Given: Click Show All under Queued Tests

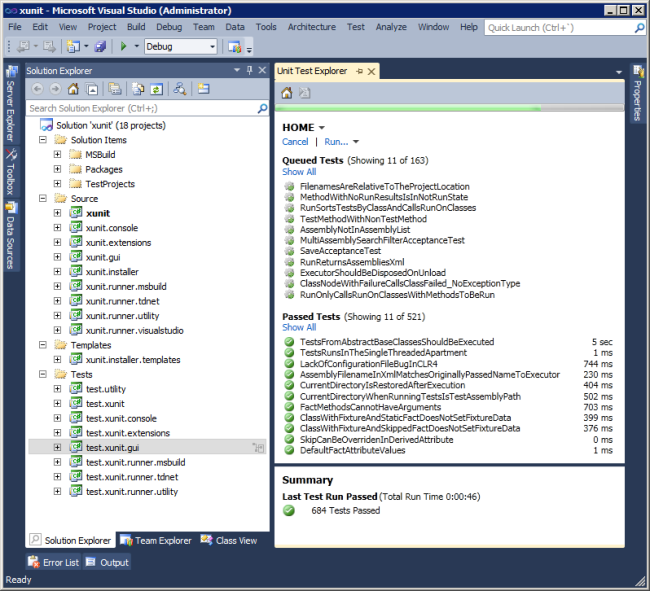Looking at the screenshot, I should pyautogui.click(x=299, y=172).
